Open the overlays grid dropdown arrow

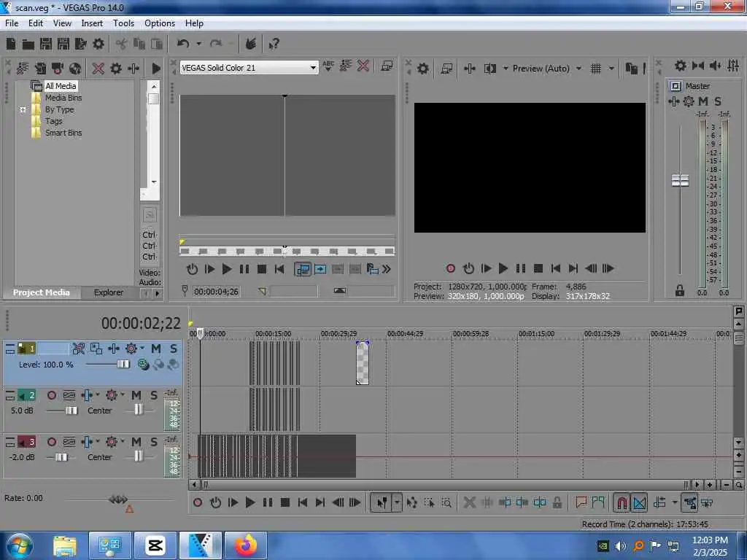pos(611,69)
